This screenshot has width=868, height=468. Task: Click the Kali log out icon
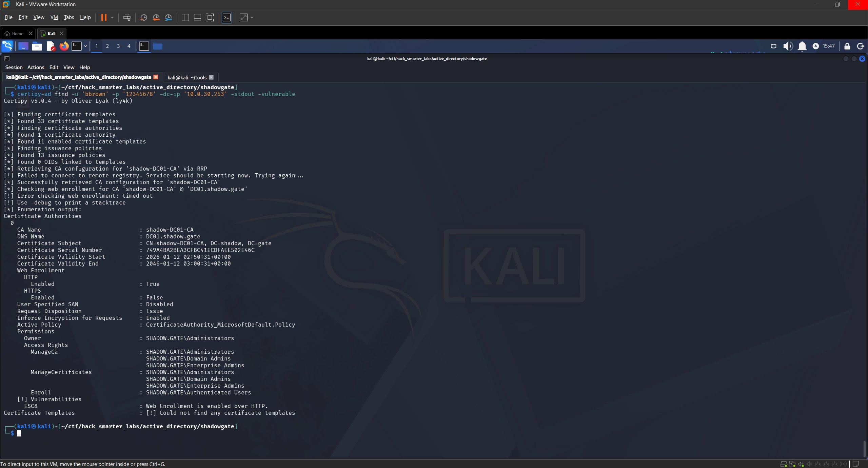pyautogui.click(x=861, y=46)
